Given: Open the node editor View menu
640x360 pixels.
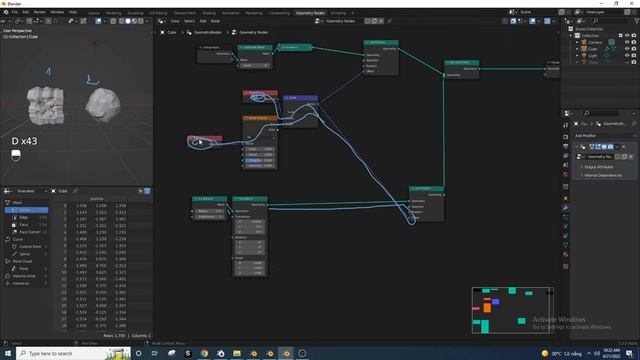Looking at the screenshot, I should point(175,21).
